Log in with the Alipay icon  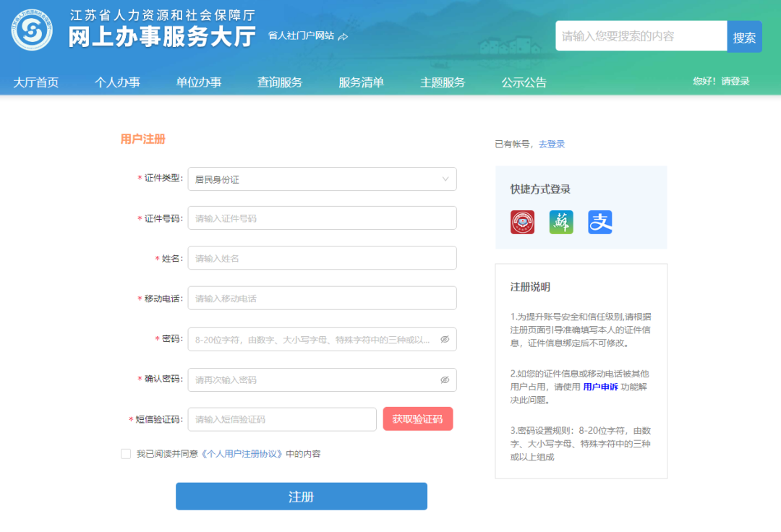pos(599,222)
